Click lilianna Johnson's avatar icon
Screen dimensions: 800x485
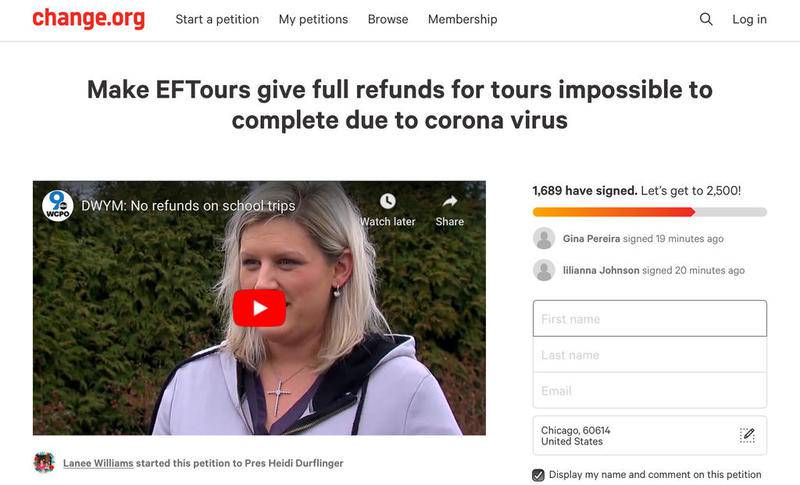point(544,270)
